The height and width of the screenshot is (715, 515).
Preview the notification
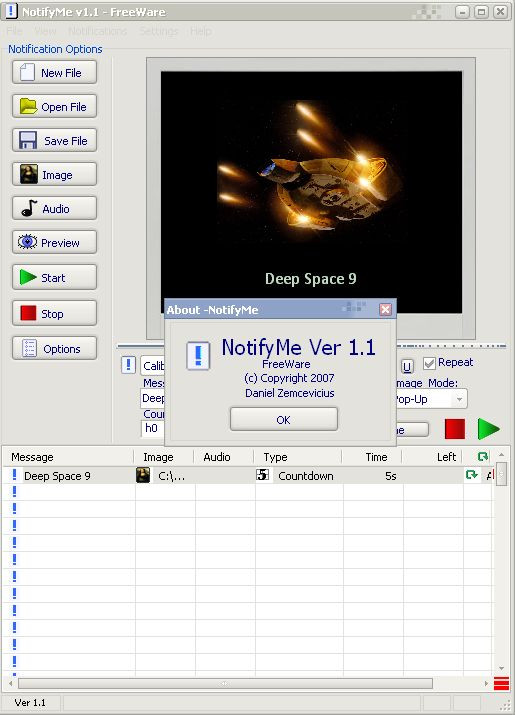tap(54, 243)
